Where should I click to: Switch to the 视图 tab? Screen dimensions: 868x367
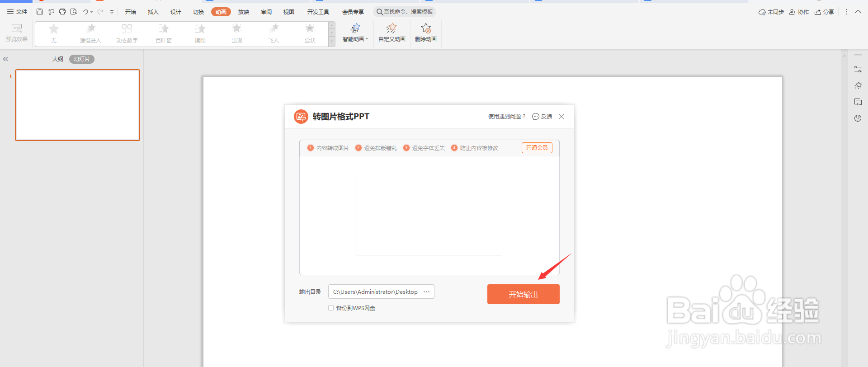[x=289, y=12]
